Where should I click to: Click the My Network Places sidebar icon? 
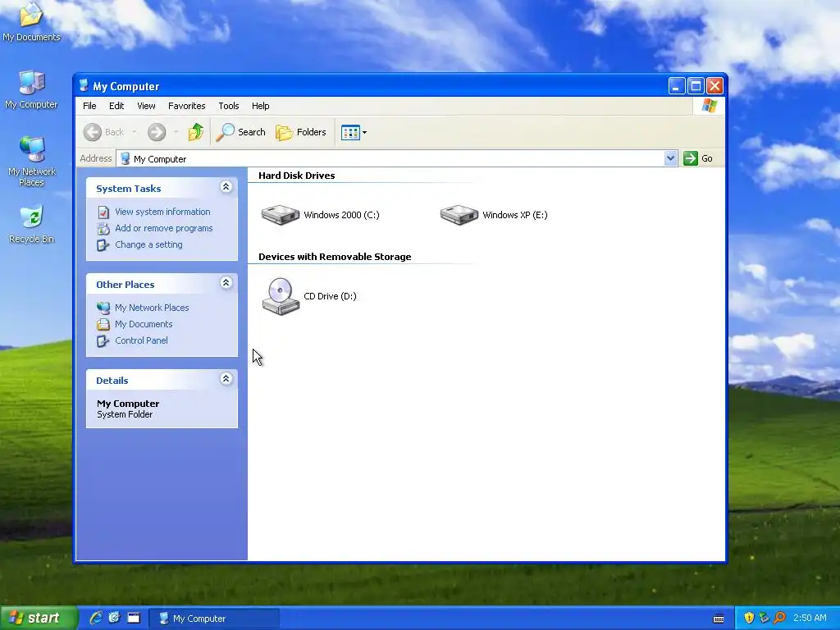103,308
